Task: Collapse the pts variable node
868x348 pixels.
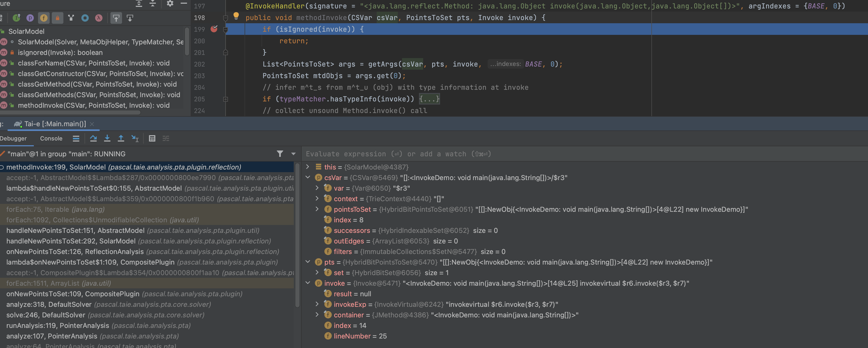Action: point(307,262)
